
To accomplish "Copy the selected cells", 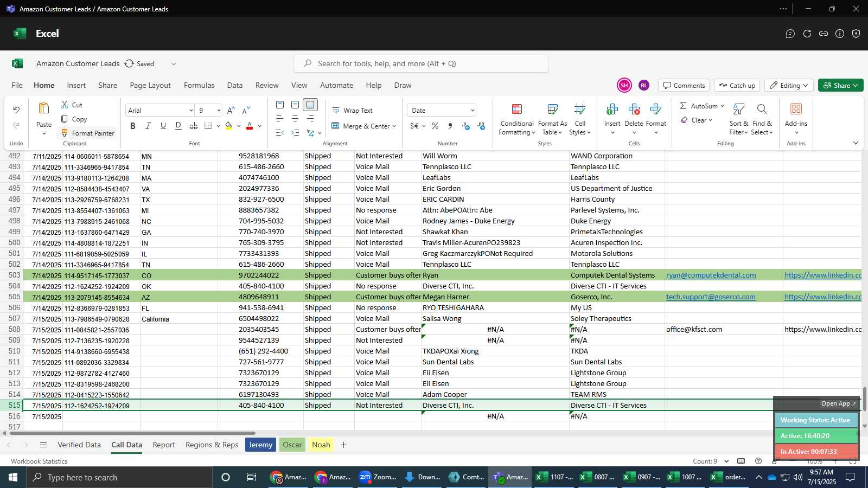I will click(x=74, y=119).
